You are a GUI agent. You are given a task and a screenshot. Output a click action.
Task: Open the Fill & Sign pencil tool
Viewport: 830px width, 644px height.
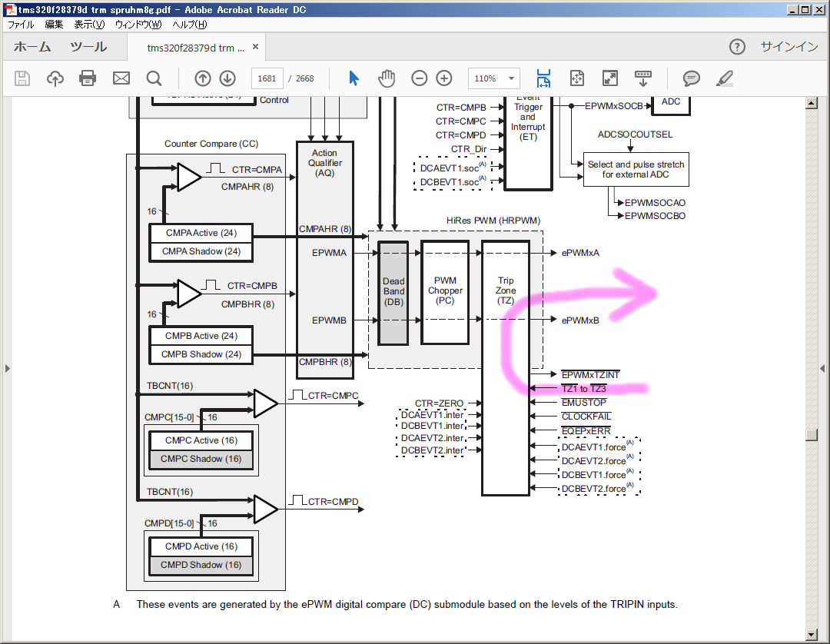click(723, 78)
